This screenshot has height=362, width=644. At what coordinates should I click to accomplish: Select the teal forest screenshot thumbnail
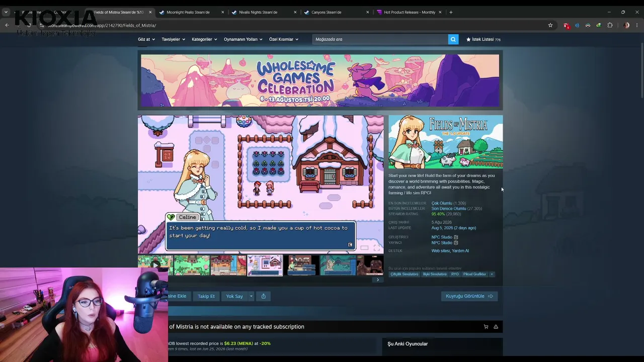(338, 265)
